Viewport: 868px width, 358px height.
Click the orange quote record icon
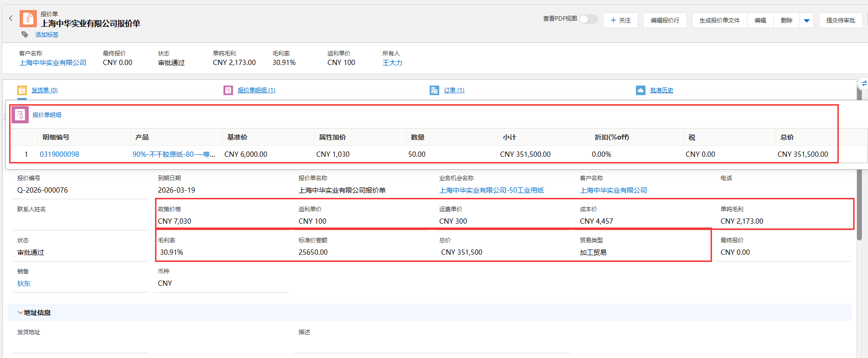[28, 19]
